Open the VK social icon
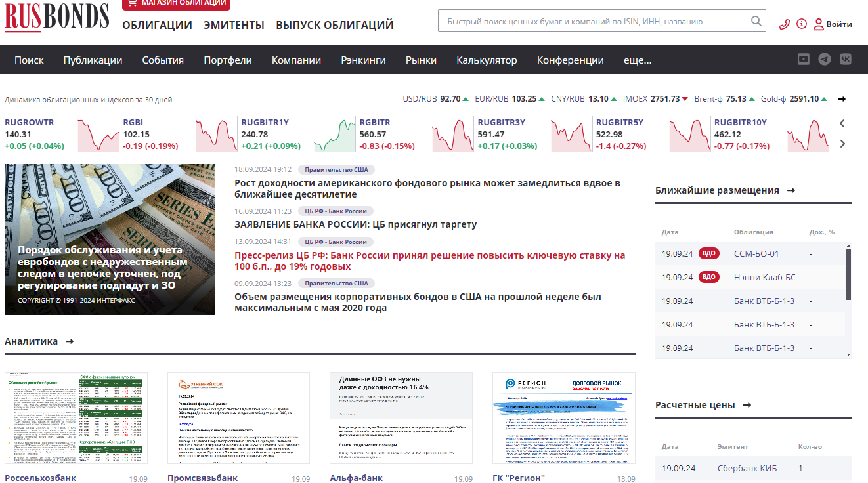The width and height of the screenshot is (868, 483). click(846, 59)
